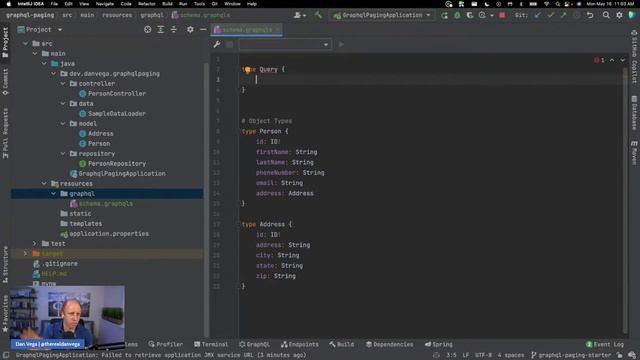Screen dimensions: 640x360
Task: Click the wrench icon in GraphQL editor toolbar
Action: 217,44
